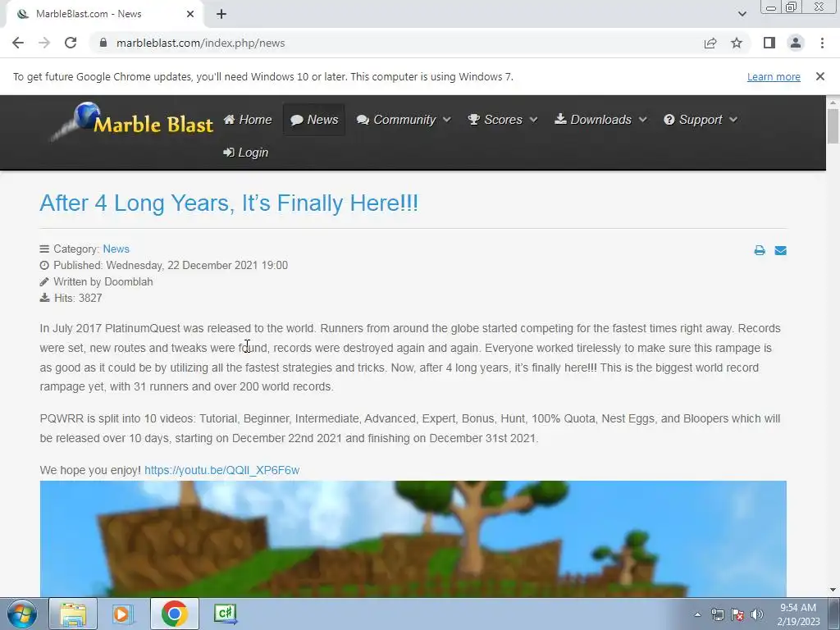Go to Home in site navigation
840x630 pixels.
pos(248,120)
